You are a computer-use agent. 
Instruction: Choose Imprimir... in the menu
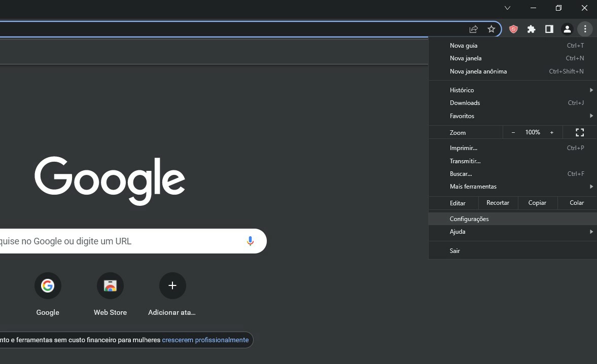tap(512, 148)
